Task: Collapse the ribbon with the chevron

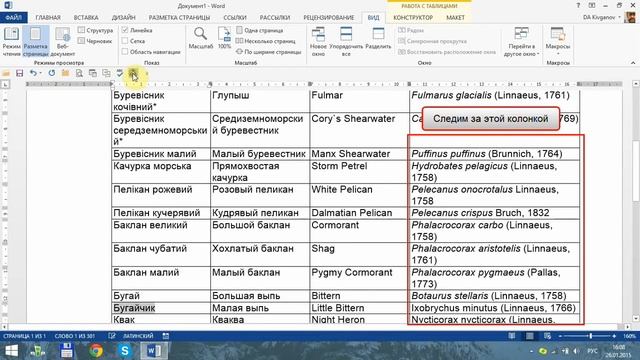Action: [633, 63]
